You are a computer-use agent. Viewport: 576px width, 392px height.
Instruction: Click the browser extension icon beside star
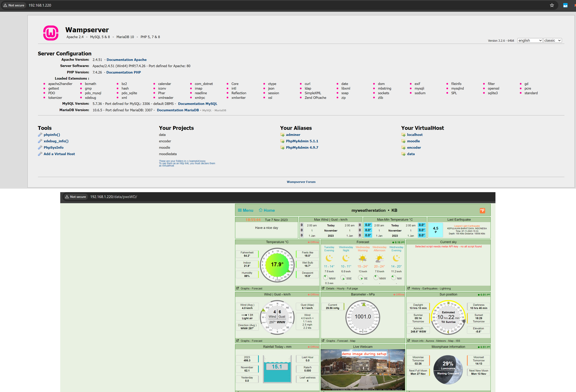(565, 5)
